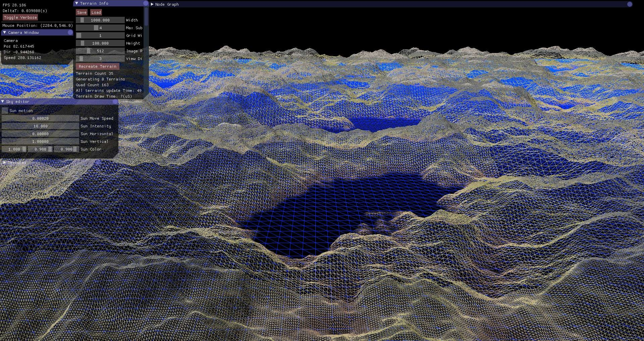This screenshot has width=644, height=341.
Task: Adjust the Max Sub slider
Action: click(100, 28)
